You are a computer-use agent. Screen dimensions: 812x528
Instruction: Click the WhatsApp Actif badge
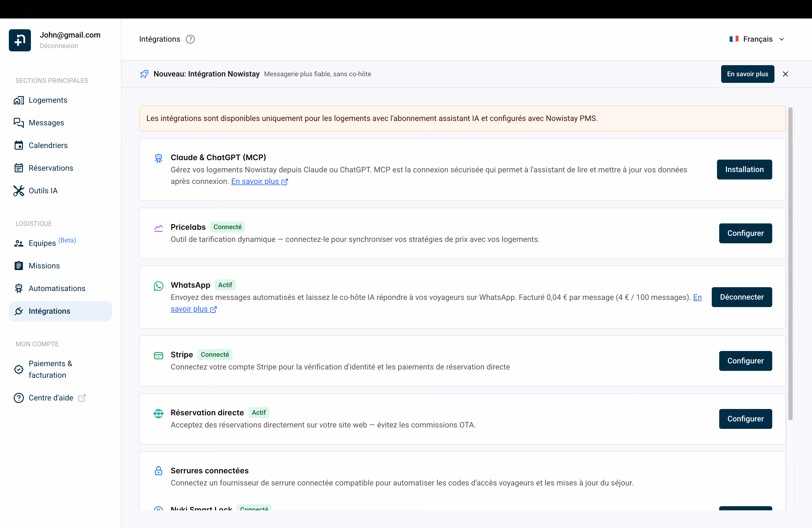[225, 285]
